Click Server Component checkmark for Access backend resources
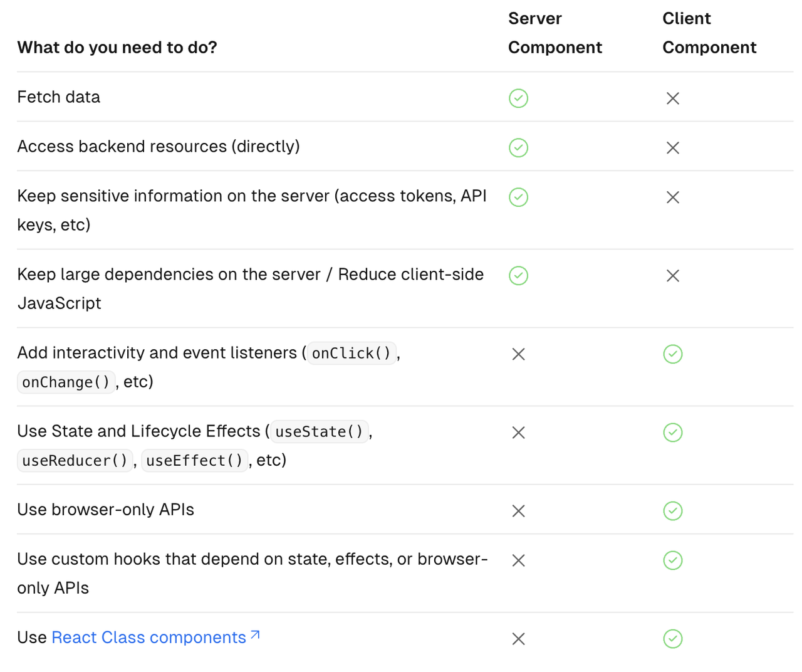This screenshot has width=802, height=672. [x=518, y=148]
